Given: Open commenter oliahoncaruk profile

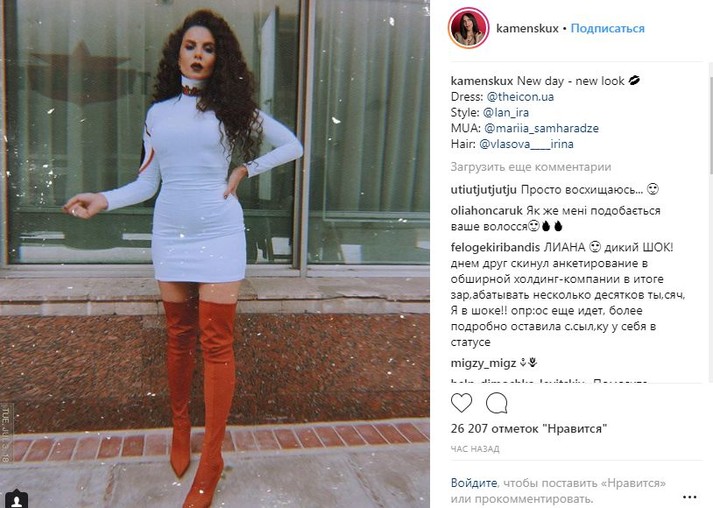Looking at the screenshot, I should click(487, 211).
